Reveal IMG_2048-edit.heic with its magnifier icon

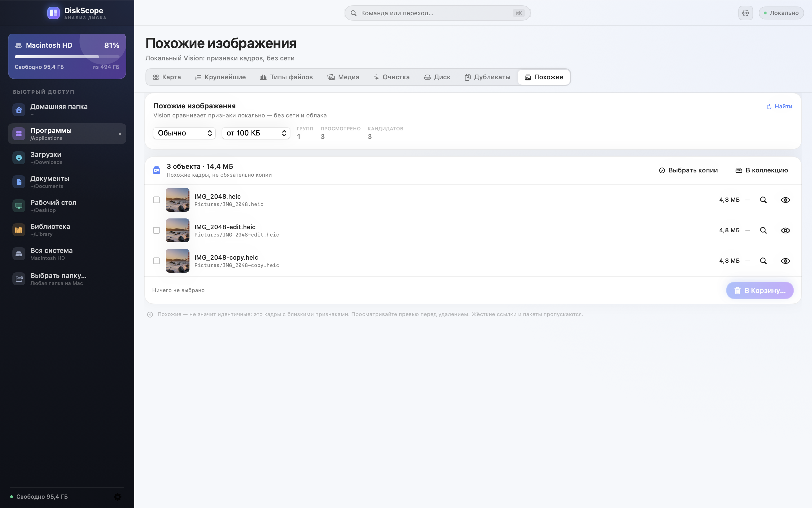(x=763, y=231)
